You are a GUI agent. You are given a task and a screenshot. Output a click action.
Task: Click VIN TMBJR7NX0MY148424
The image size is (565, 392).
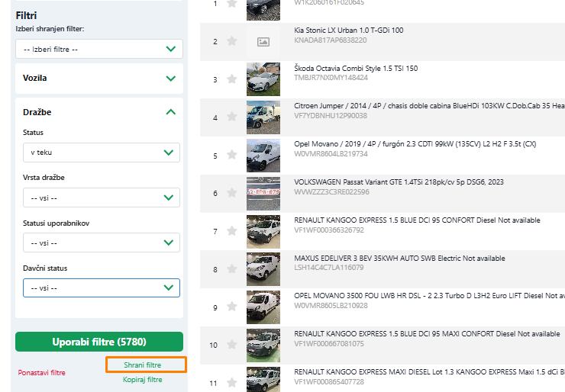pos(331,78)
